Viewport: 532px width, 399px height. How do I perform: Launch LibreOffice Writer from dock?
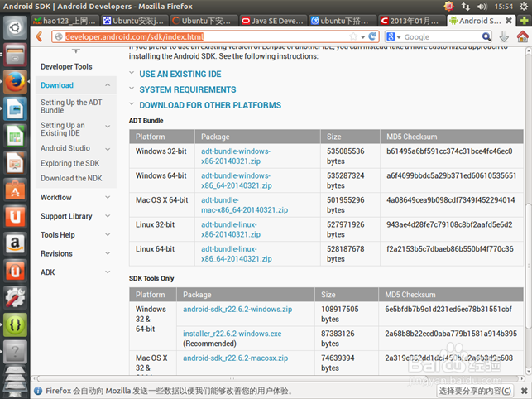click(15, 109)
